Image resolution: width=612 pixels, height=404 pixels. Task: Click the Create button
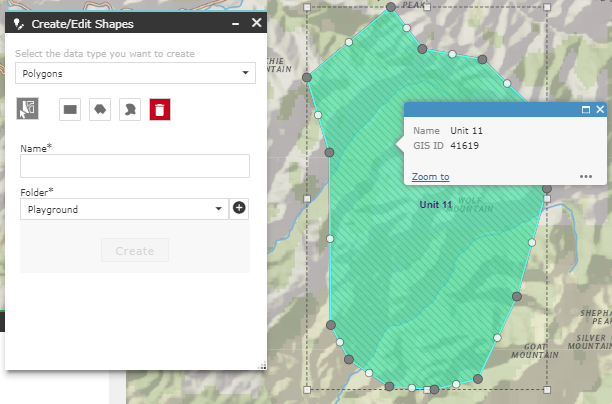click(x=135, y=250)
